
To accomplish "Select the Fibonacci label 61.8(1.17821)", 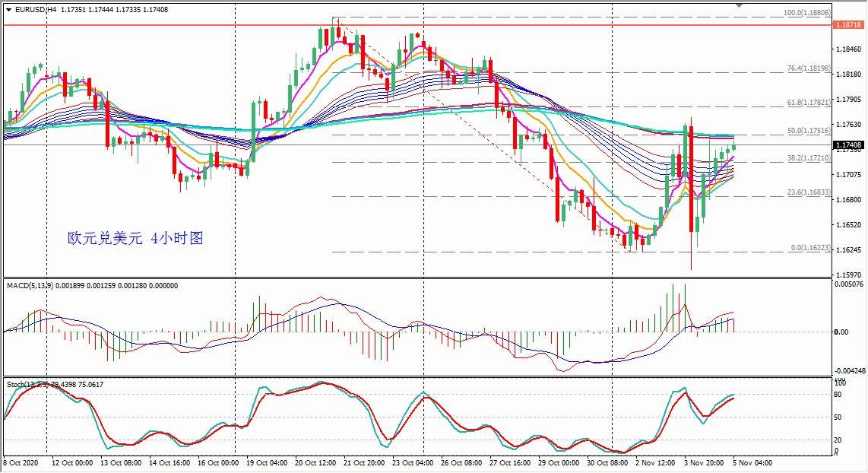I will 809,103.
